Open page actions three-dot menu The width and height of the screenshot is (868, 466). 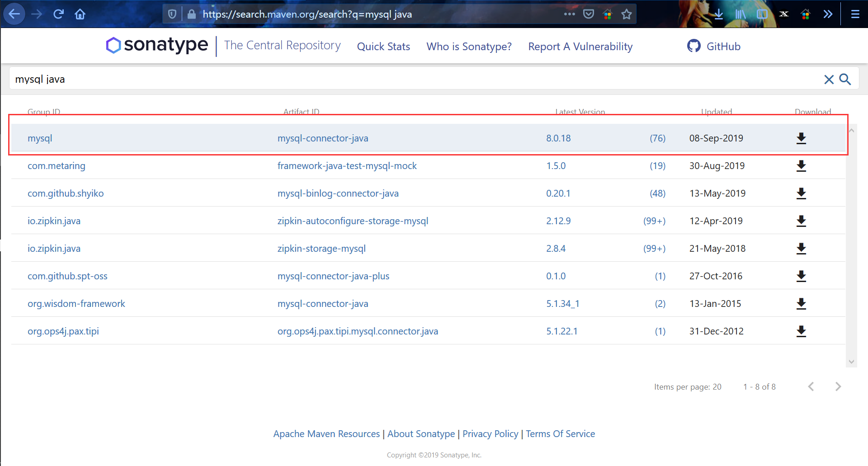[569, 14]
